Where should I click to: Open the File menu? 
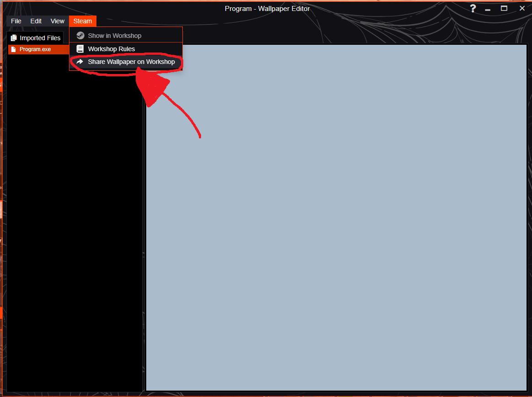[16, 21]
